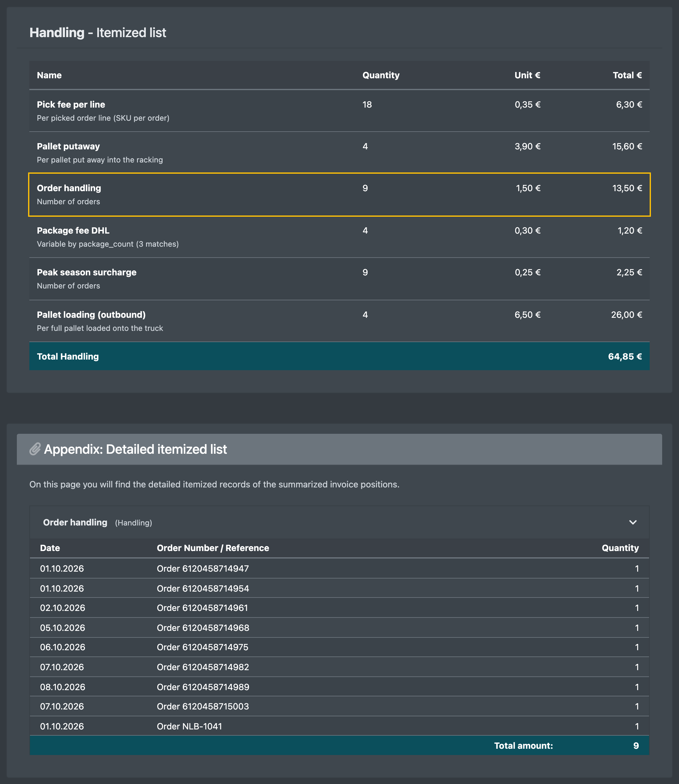Viewport: 679px width, 784px height.
Task: Click Per full pallet loaded onto the truck
Action: coord(100,328)
